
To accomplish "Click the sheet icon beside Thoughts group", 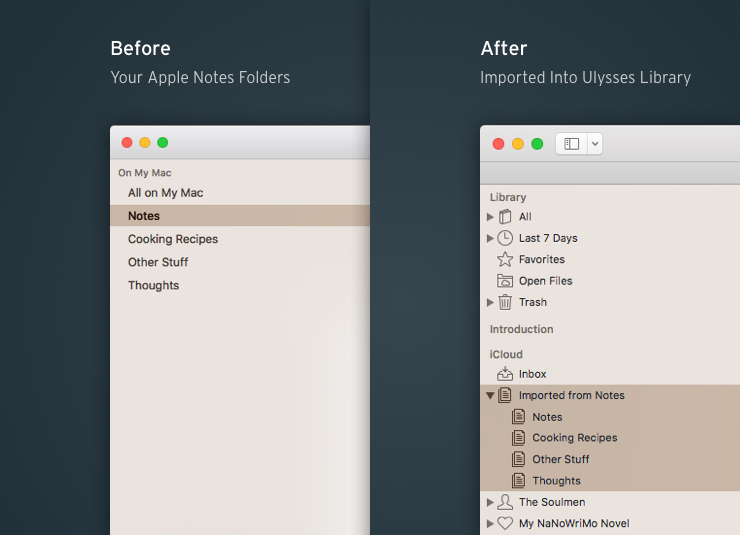I will pyautogui.click(x=519, y=481).
